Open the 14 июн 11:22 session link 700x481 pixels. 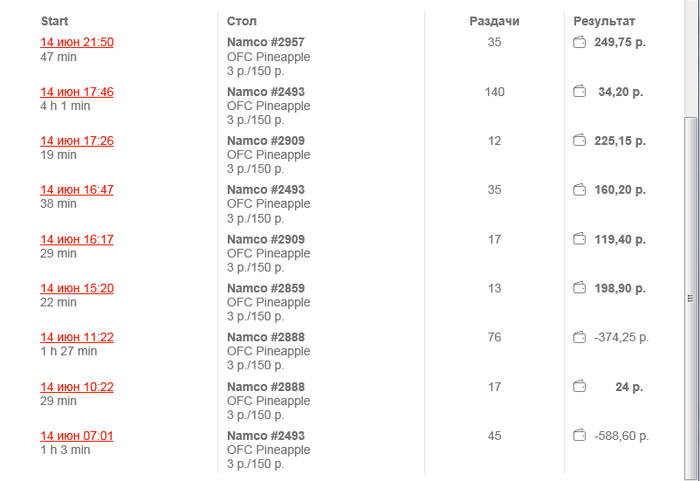[x=77, y=337]
